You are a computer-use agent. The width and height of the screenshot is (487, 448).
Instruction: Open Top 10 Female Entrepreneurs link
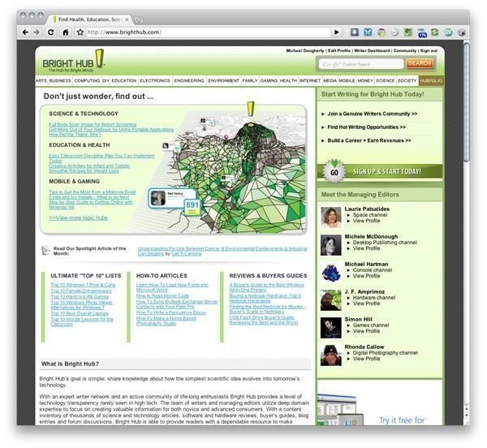tap(81, 291)
